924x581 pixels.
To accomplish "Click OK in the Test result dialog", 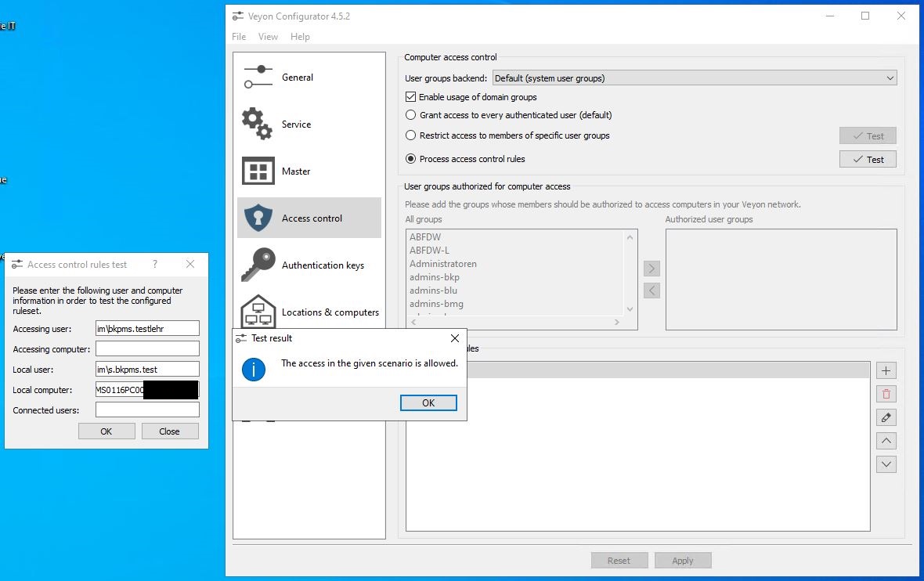I will click(428, 402).
